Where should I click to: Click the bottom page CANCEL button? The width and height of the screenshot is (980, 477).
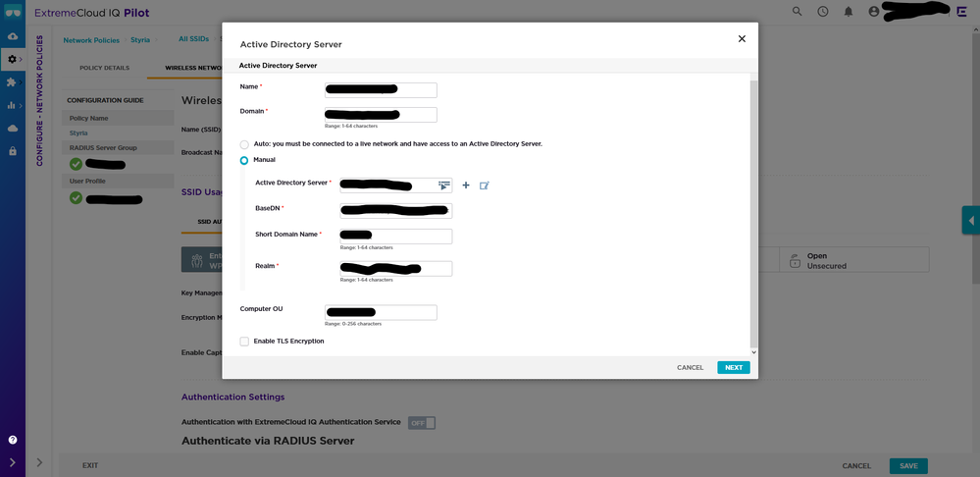(x=856, y=466)
